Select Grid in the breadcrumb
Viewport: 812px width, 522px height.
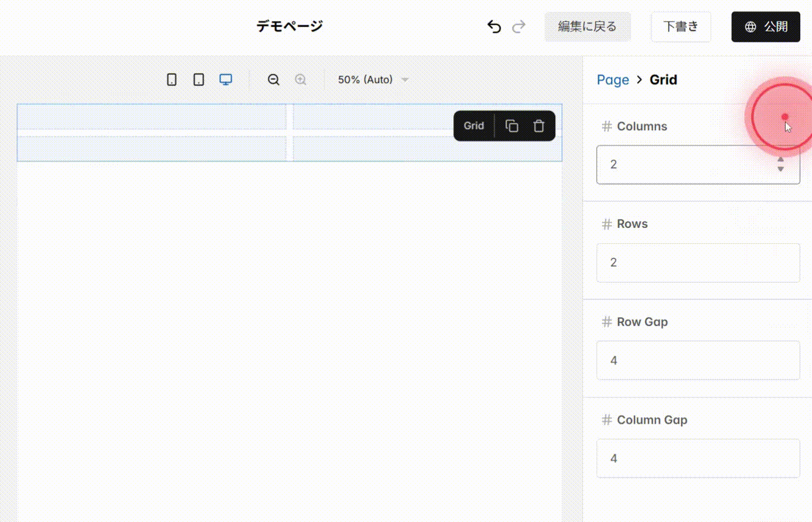tap(664, 80)
